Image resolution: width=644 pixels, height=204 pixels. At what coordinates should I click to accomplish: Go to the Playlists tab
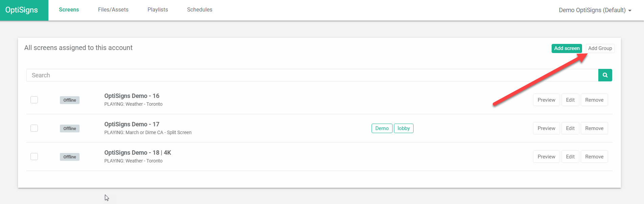(x=158, y=10)
